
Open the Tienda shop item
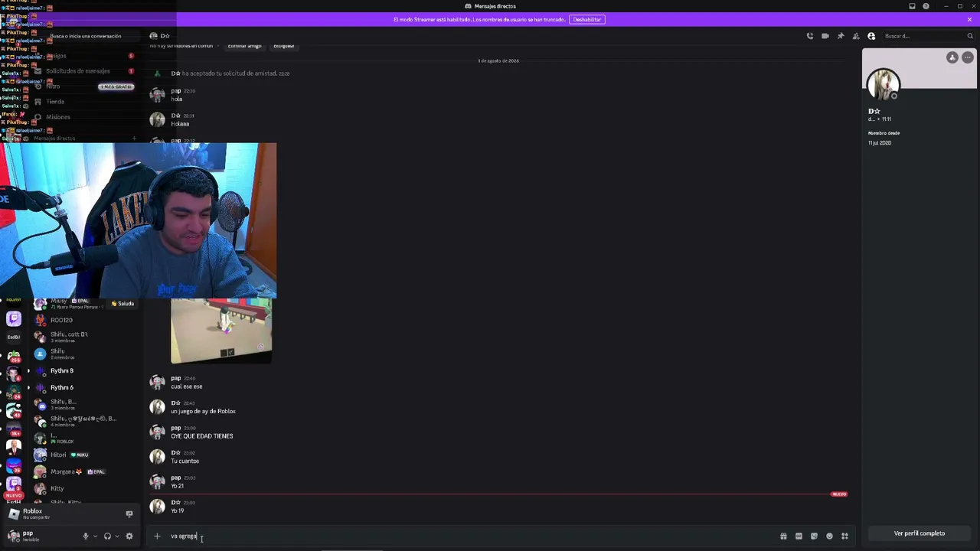click(x=86, y=102)
